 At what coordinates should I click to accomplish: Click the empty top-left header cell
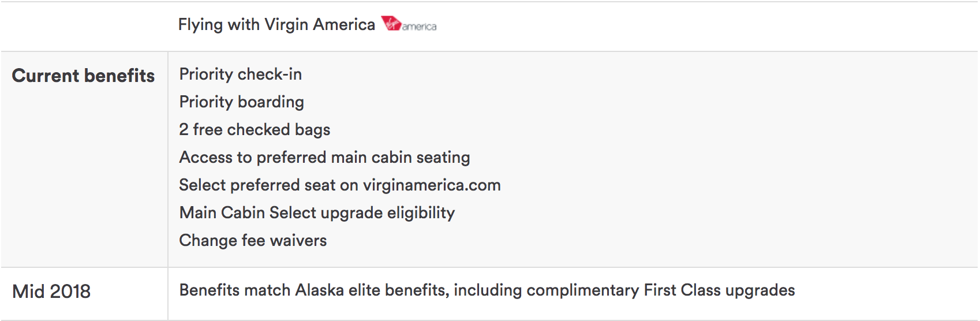click(84, 26)
